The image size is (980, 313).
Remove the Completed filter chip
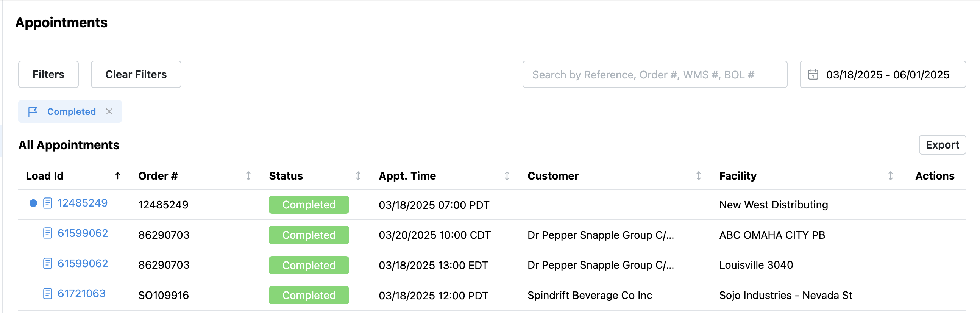click(x=109, y=111)
